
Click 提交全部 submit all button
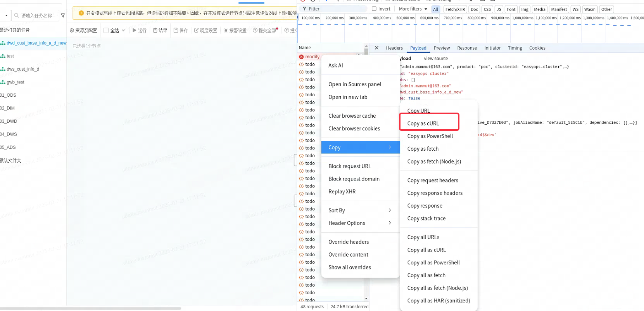(265, 30)
